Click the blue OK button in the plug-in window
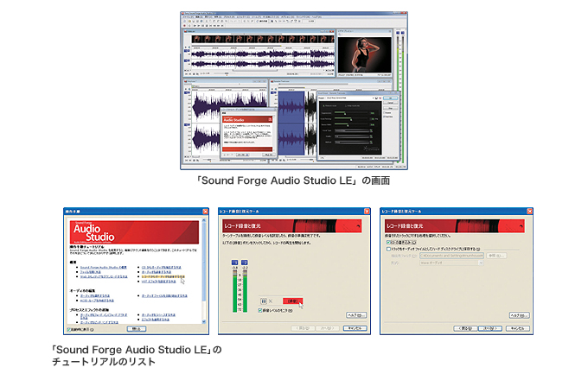The height and width of the screenshot is (380, 588). pyautogui.click(x=390, y=98)
